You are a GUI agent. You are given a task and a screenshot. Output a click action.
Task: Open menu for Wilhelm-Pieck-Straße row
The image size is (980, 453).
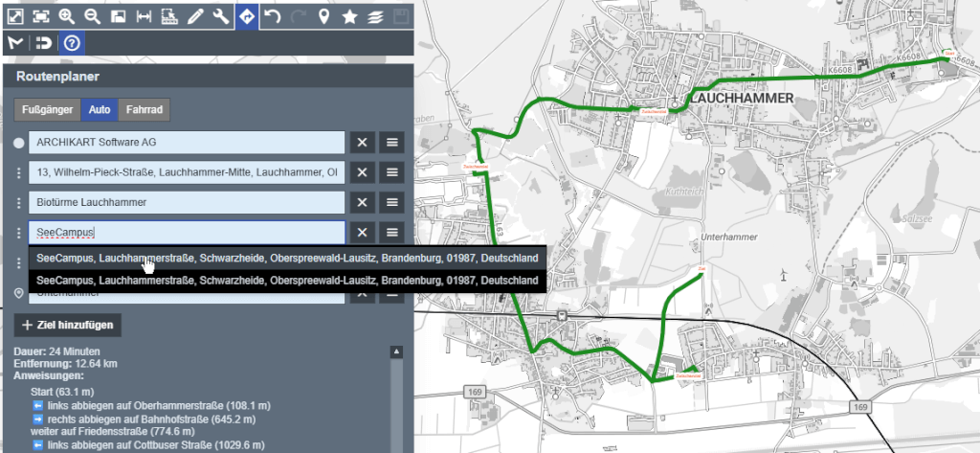click(391, 172)
